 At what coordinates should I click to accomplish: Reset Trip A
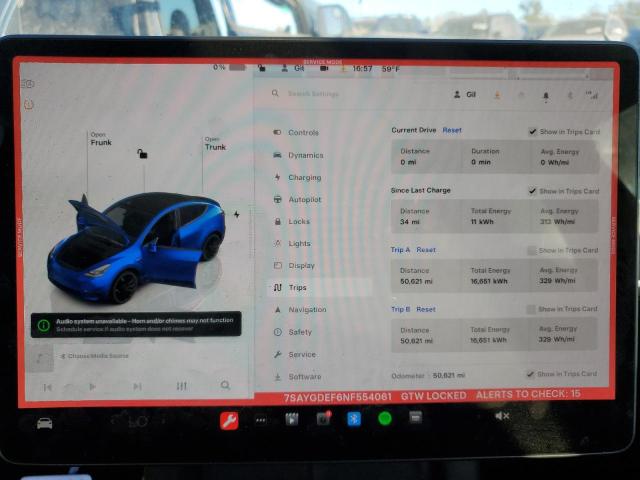click(x=426, y=250)
